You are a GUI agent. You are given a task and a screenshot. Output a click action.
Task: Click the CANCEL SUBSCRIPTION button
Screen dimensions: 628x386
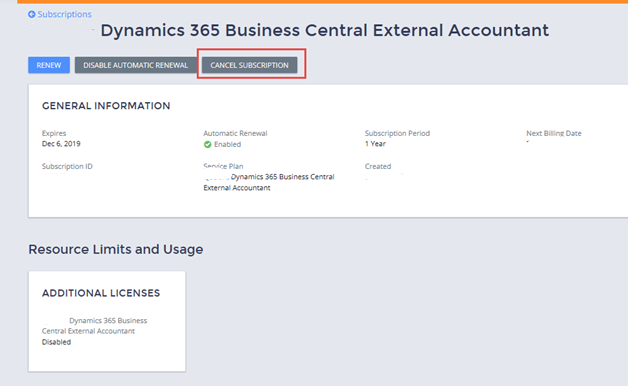[x=250, y=65]
